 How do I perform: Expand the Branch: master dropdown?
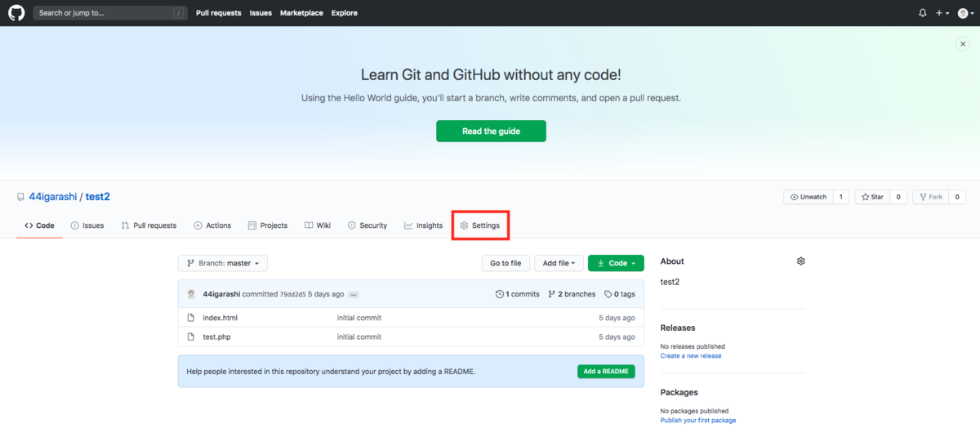pos(223,263)
